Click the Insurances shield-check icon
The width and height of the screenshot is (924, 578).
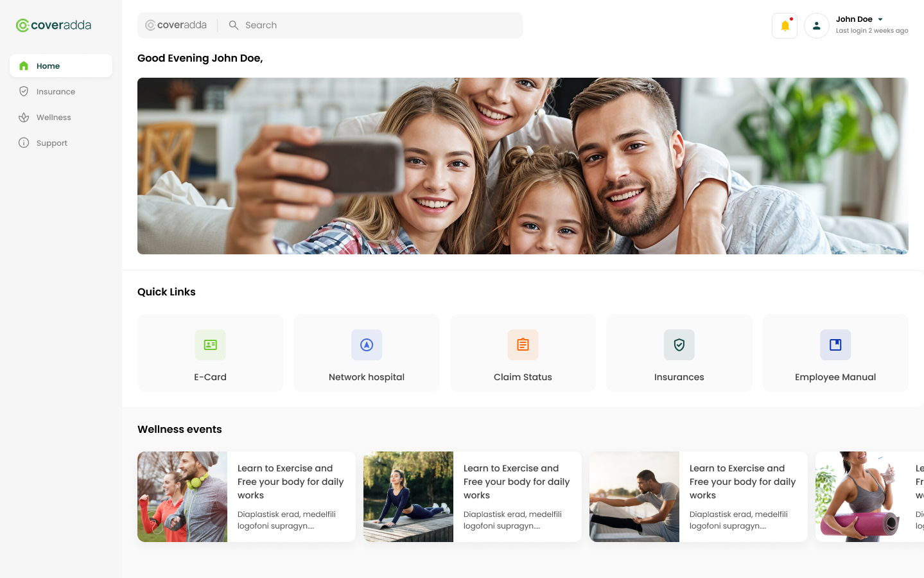click(679, 345)
